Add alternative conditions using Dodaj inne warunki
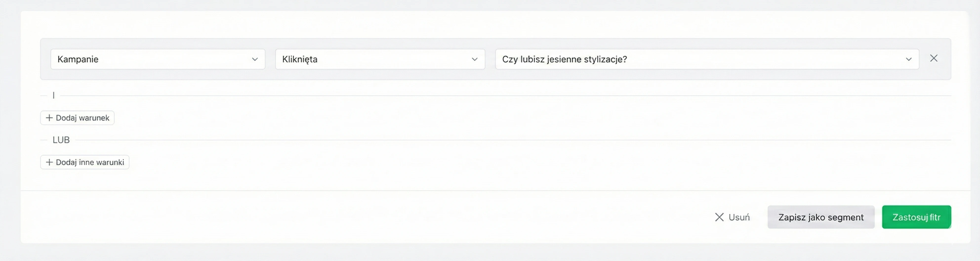Viewport: 980px width, 261px height. tap(84, 162)
